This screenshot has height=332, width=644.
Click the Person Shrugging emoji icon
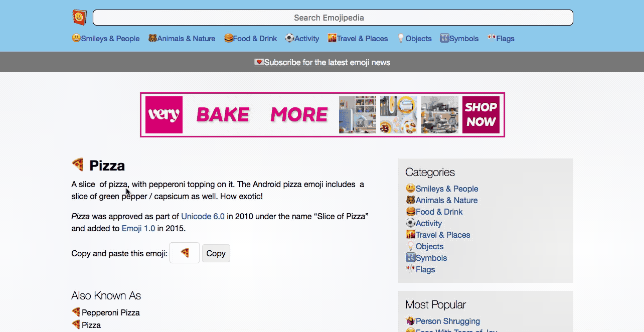coord(410,321)
